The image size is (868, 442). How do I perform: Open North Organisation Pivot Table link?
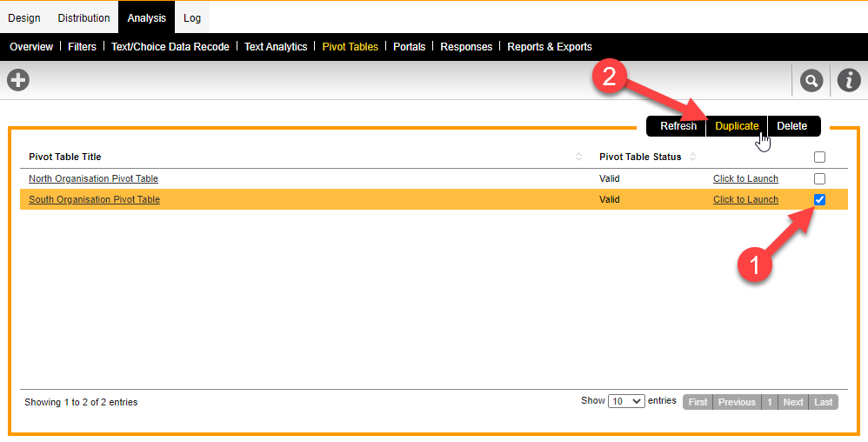coord(94,178)
